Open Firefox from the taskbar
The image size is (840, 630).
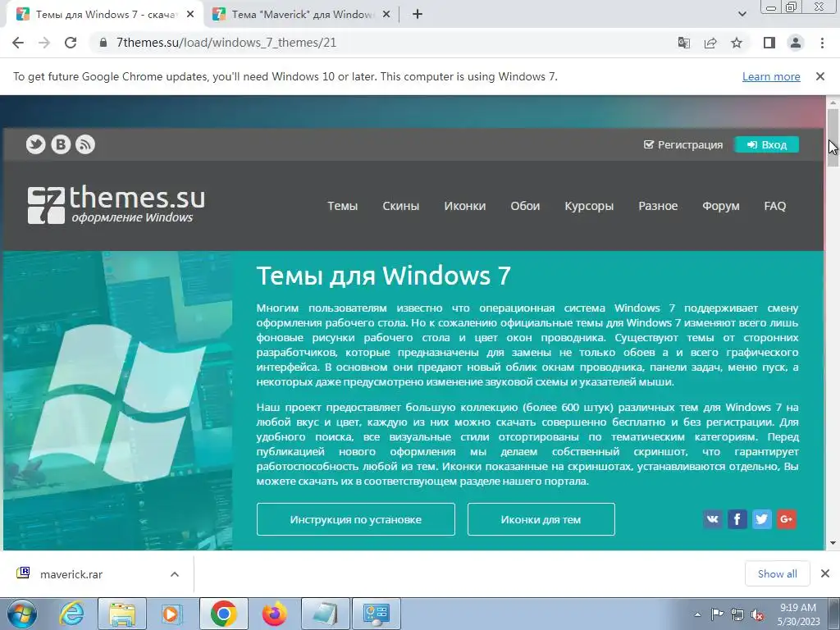[274, 614]
